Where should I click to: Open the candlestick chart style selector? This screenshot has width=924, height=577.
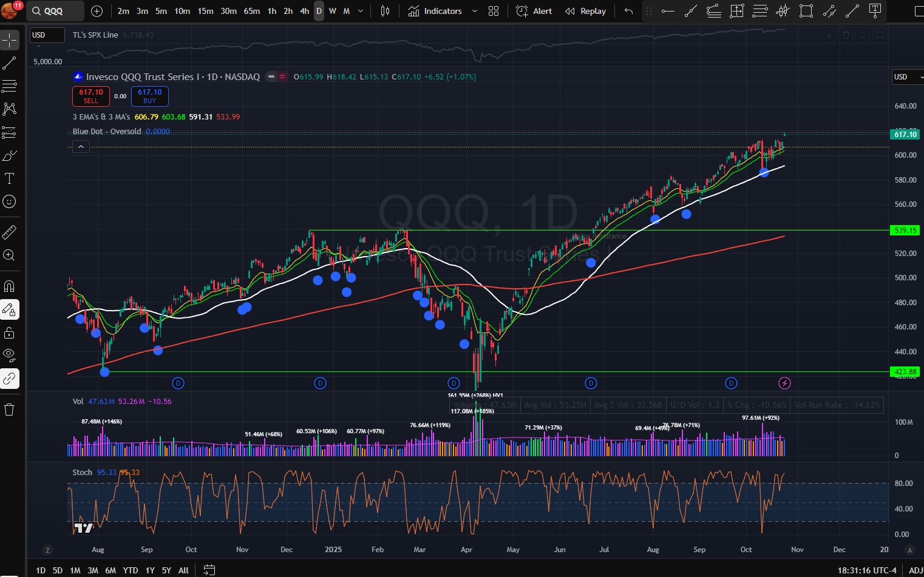point(385,11)
